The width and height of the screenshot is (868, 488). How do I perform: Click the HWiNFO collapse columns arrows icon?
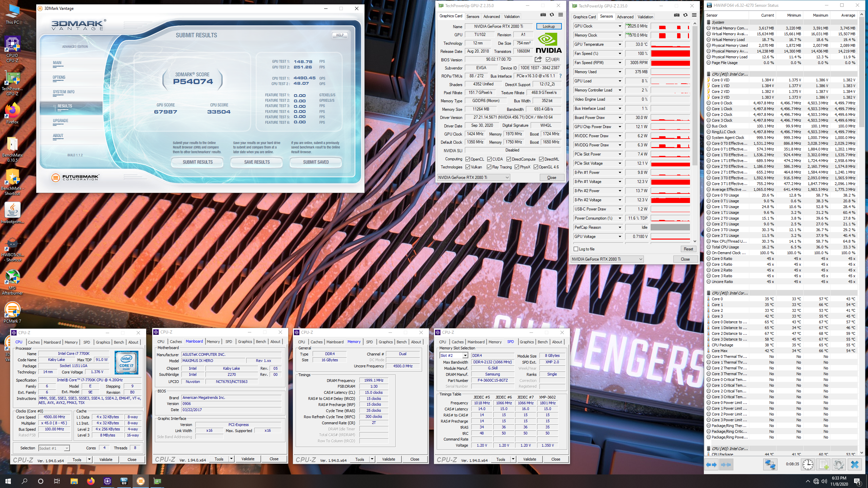click(726, 465)
